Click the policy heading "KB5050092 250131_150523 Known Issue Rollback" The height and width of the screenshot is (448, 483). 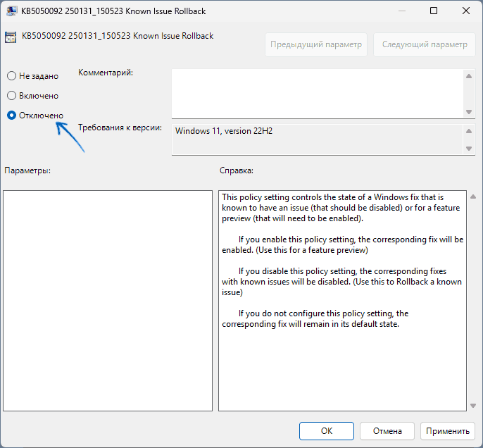click(118, 36)
